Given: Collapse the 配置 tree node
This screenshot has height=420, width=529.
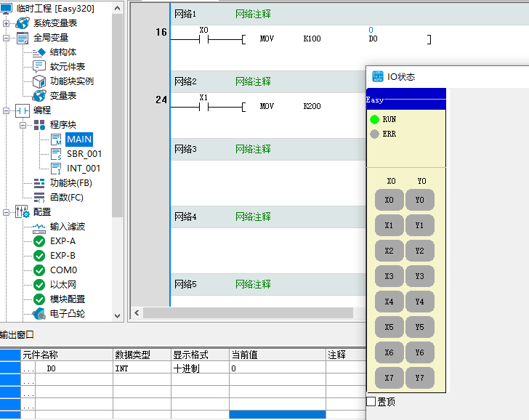Looking at the screenshot, I should (x=6, y=212).
